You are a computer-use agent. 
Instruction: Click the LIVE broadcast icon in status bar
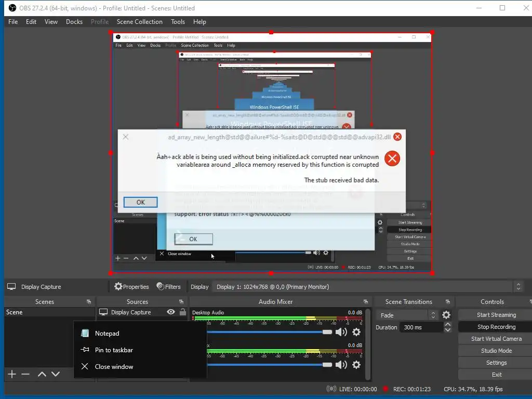pyautogui.click(x=331, y=389)
